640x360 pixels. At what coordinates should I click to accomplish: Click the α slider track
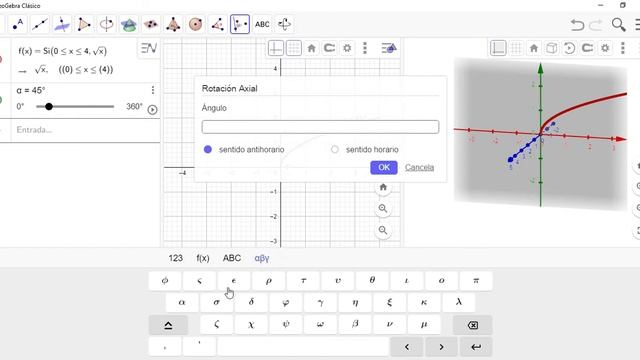pyautogui.click(x=75, y=107)
